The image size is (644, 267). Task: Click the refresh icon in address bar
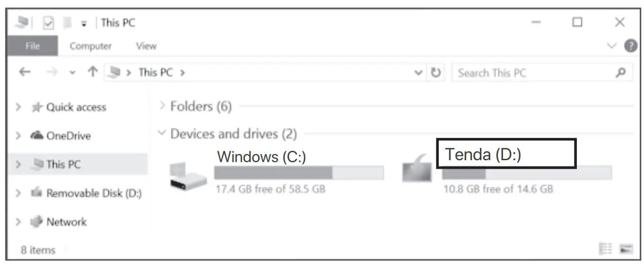click(x=435, y=73)
